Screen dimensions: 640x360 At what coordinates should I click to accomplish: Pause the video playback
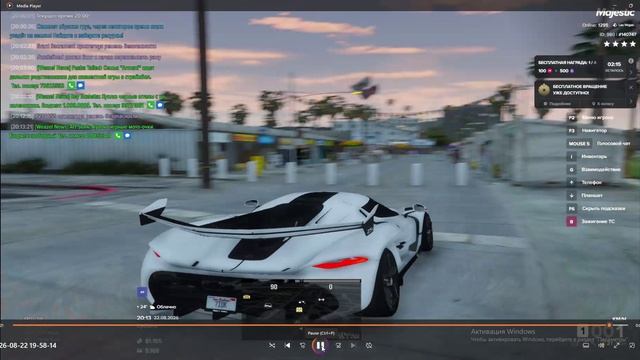tap(320, 346)
